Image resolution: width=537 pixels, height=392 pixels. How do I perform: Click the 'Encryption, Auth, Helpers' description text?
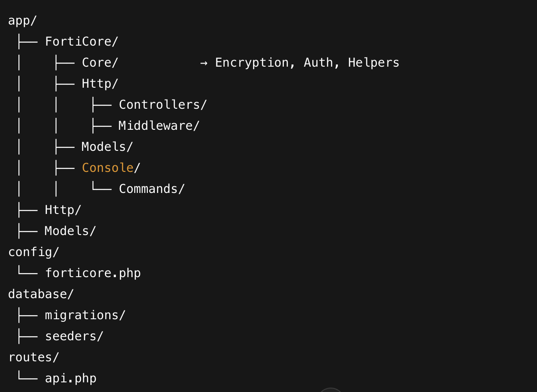pyautogui.click(x=307, y=63)
